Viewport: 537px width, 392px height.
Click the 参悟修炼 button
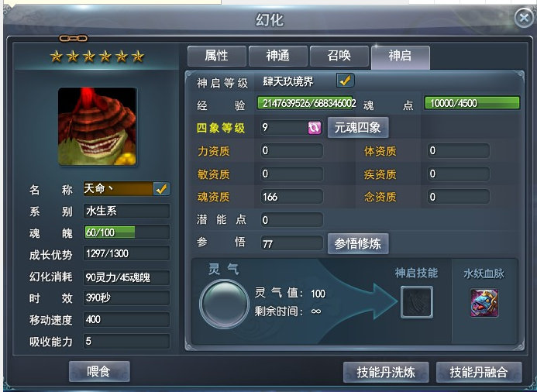[358, 244]
